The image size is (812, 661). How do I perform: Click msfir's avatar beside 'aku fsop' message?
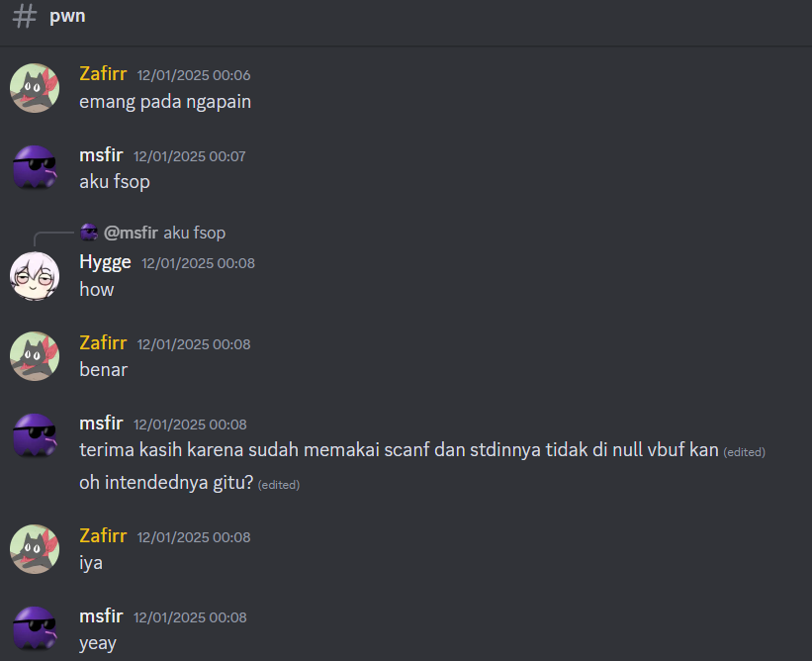coord(35,168)
